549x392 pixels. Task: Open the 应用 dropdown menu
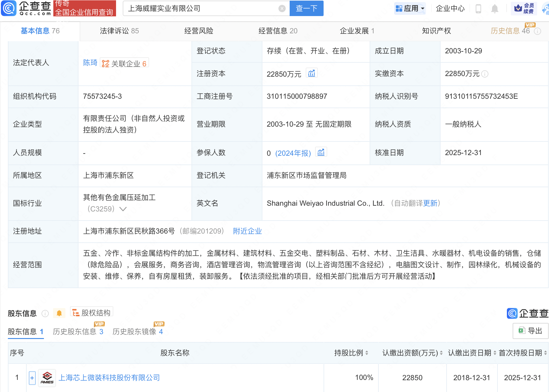click(x=410, y=8)
